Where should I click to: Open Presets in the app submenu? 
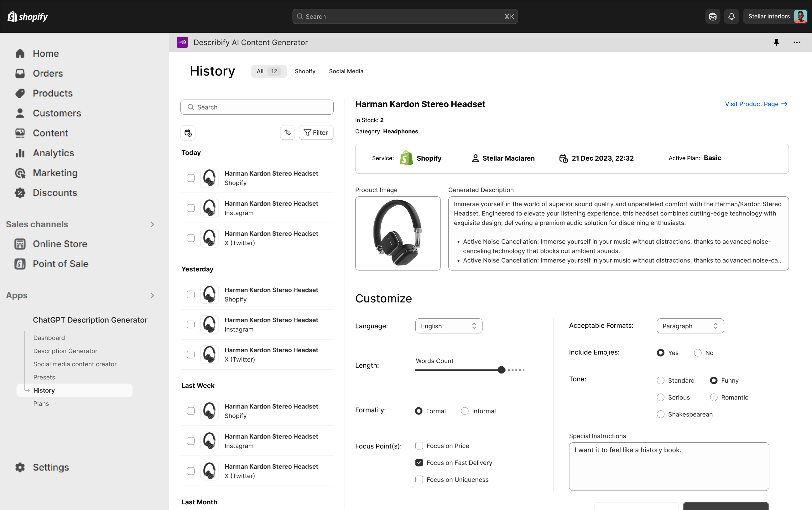pos(44,377)
